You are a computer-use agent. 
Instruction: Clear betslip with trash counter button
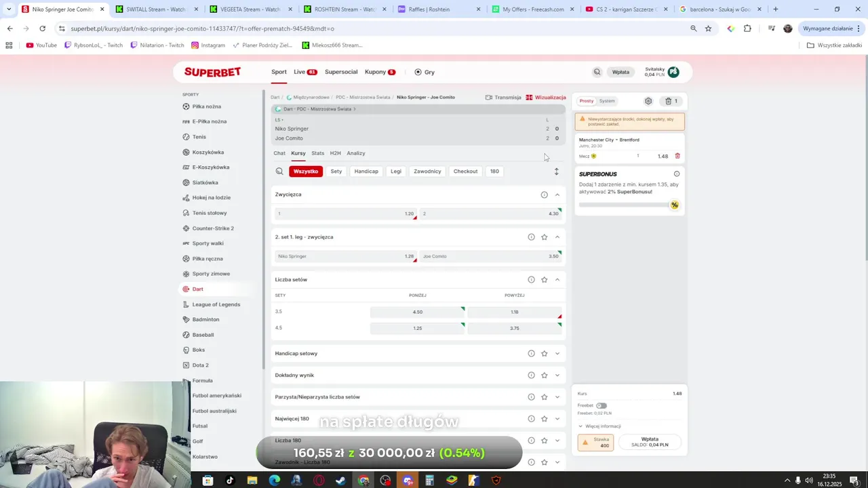click(x=671, y=101)
